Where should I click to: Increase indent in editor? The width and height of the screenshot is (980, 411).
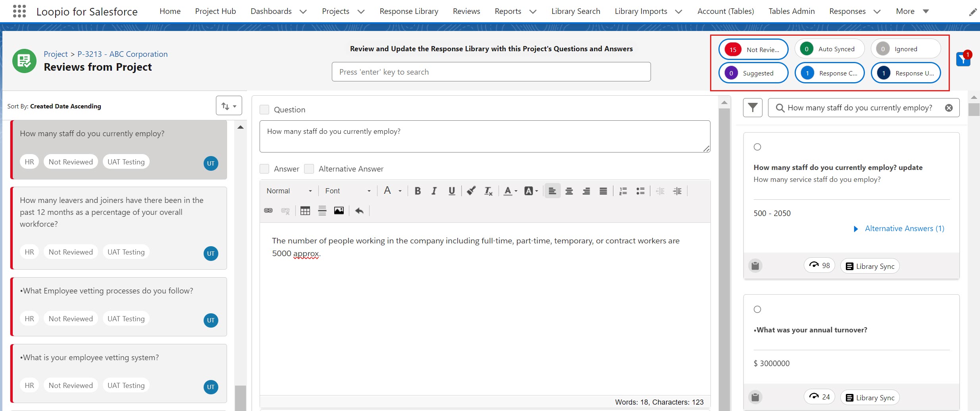(x=677, y=191)
